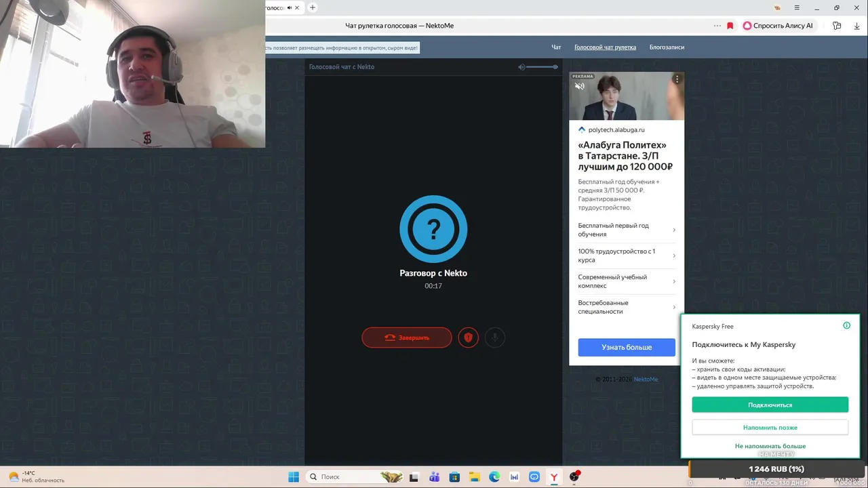Screen dimensions: 868x488
Task: Click the ad video thumbnail
Action: tap(627, 96)
